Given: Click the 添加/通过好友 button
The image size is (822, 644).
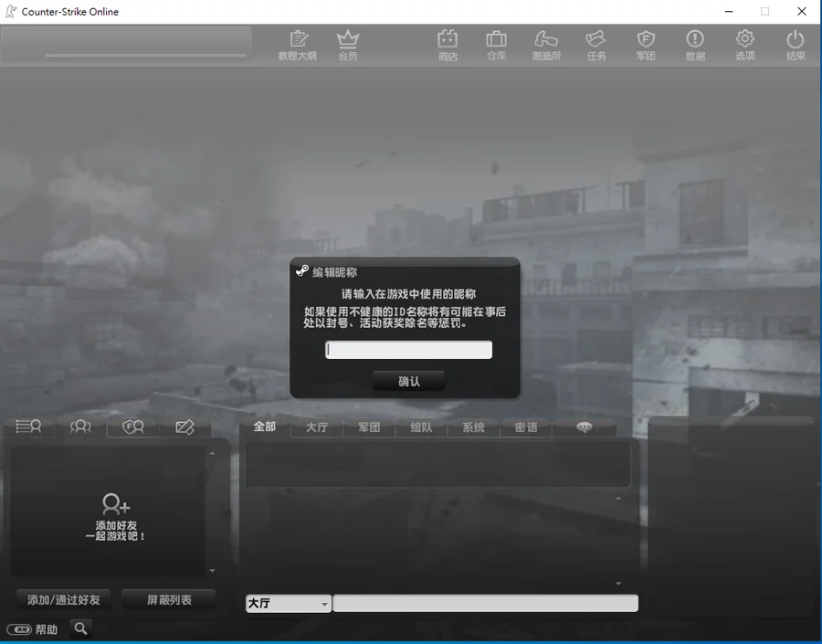Looking at the screenshot, I should (63, 599).
